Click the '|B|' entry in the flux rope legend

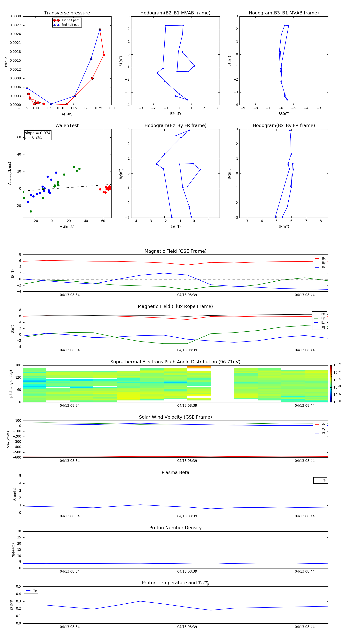(320, 327)
